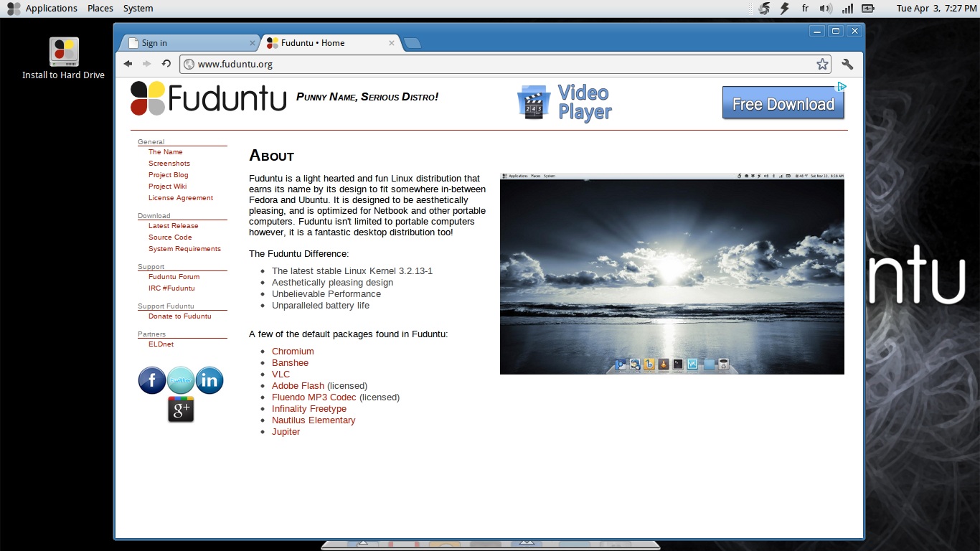Follow the Jupiter package link

tap(286, 432)
